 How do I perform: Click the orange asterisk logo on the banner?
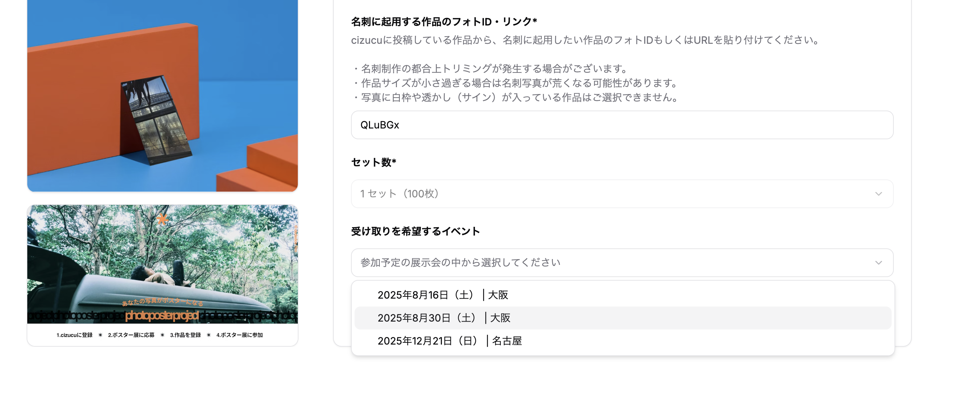tap(162, 219)
